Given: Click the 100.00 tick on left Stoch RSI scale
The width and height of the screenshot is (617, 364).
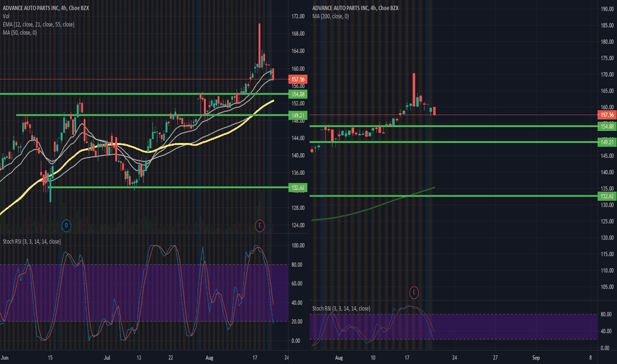Looking at the screenshot, I should [x=298, y=245].
